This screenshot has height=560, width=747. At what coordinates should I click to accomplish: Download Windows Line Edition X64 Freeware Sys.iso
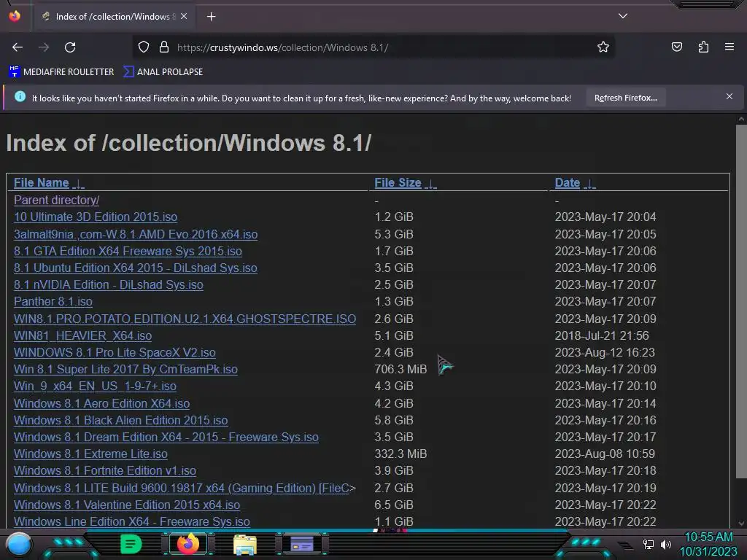[x=132, y=521]
